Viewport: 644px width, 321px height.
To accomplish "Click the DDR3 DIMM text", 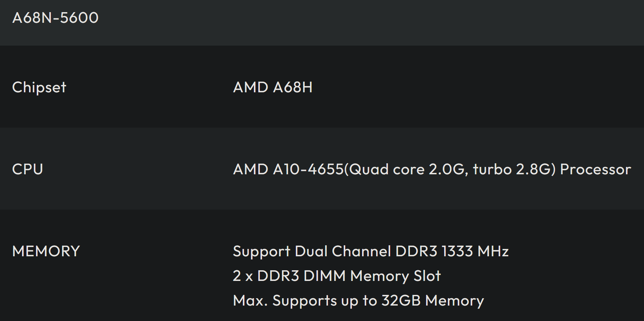I will [301, 276].
